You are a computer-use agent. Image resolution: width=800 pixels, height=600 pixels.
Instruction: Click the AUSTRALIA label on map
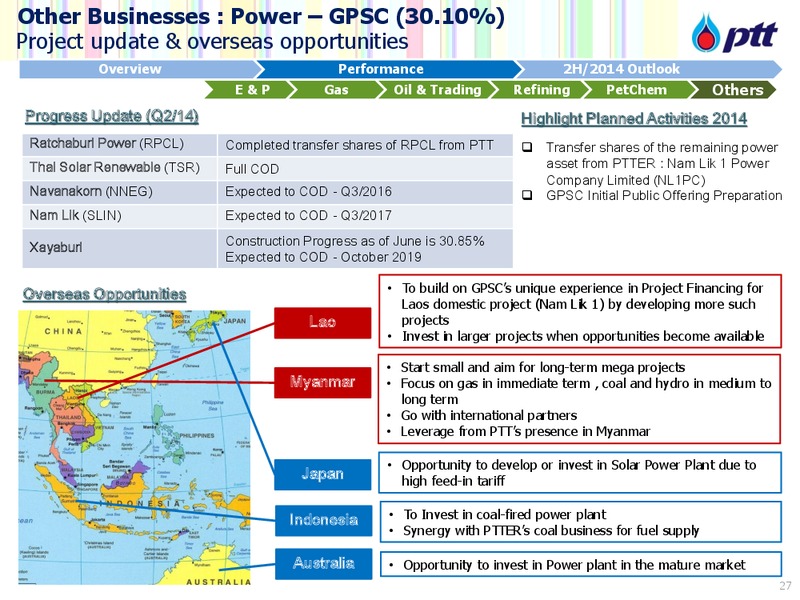[x=218, y=582]
